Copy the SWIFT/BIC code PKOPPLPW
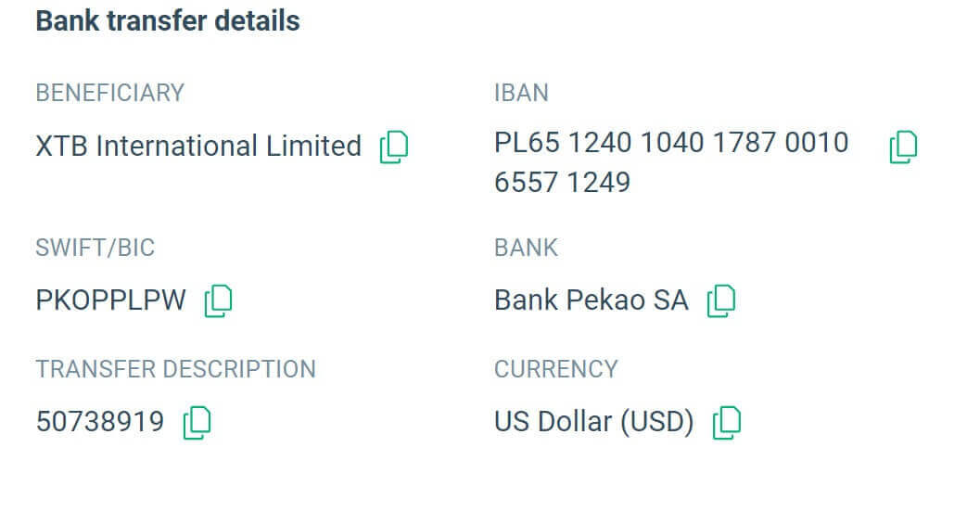Screen dimensions: 980x511 (218, 300)
